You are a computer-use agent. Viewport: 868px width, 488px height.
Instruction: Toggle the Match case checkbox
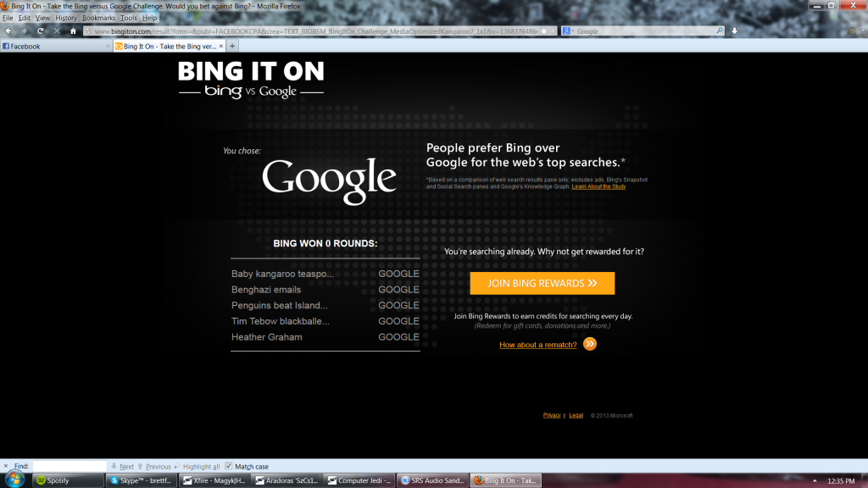click(229, 466)
